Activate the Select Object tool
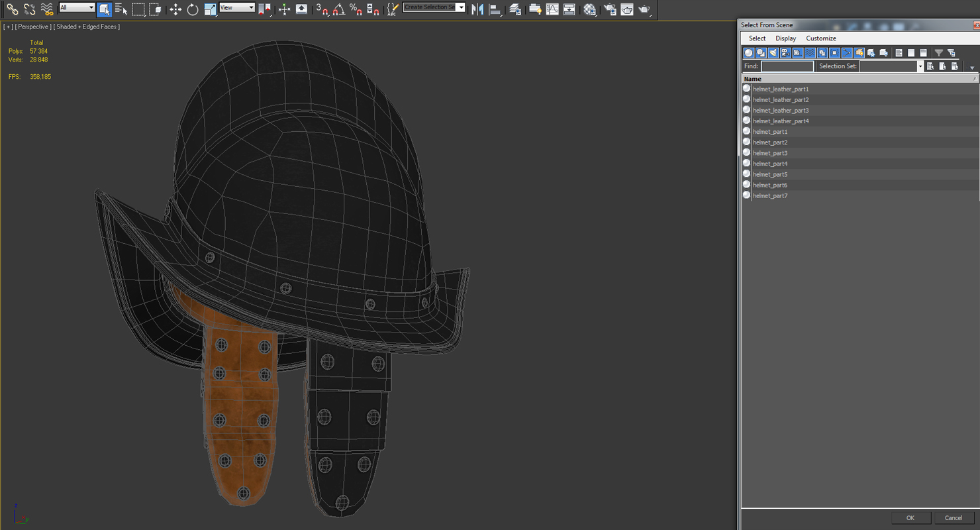Viewport: 980px width, 530px height. coord(104,9)
